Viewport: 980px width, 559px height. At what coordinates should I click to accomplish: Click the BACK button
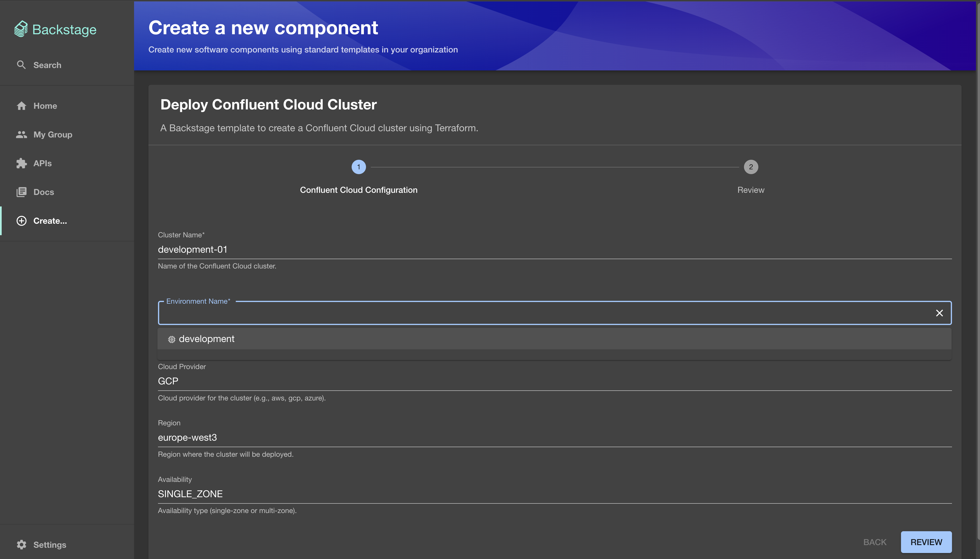click(875, 542)
